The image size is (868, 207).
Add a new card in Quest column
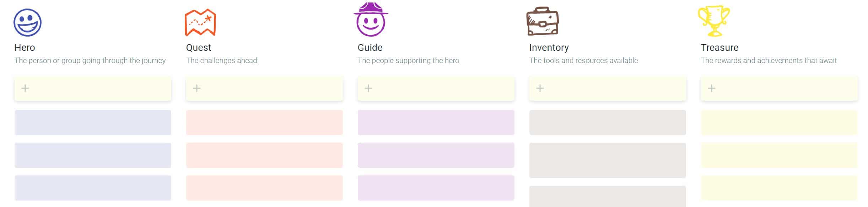click(264, 88)
